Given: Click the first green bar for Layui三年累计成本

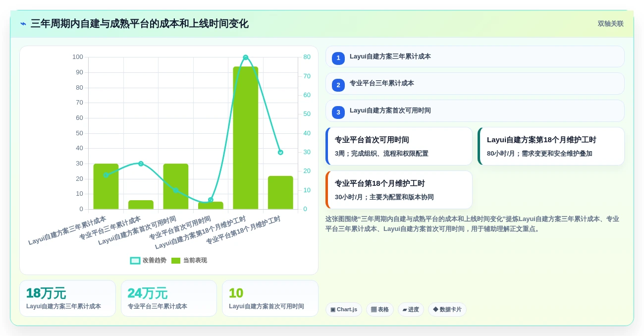Looking at the screenshot, I should [x=106, y=186].
